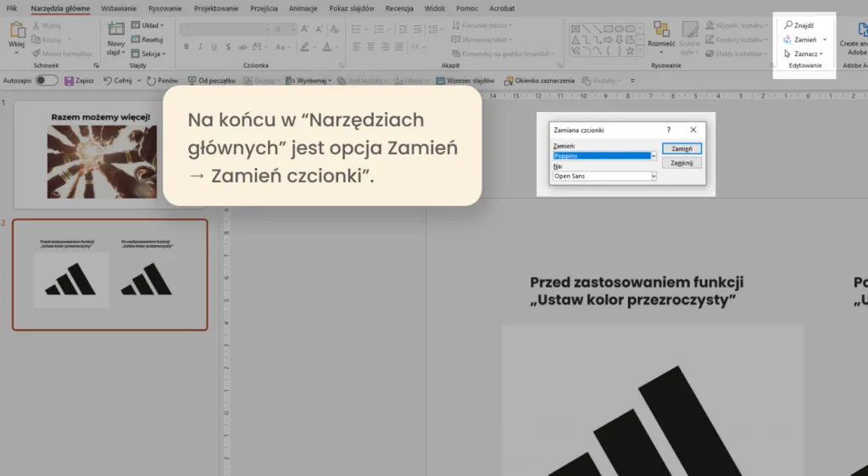The height and width of the screenshot is (476, 868).
Task: Toggle strikethrough abc formatting
Action: (242, 48)
